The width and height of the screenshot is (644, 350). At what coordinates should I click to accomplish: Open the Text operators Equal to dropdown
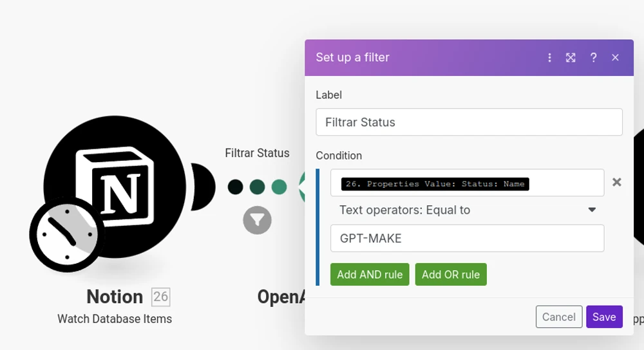[x=468, y=210]
